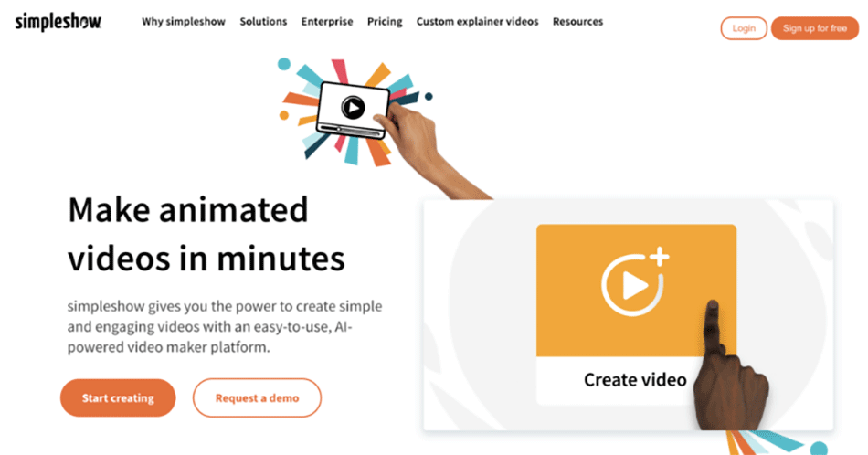Click the Start creating button
This screenshot has height=455, width=868.
118,398
